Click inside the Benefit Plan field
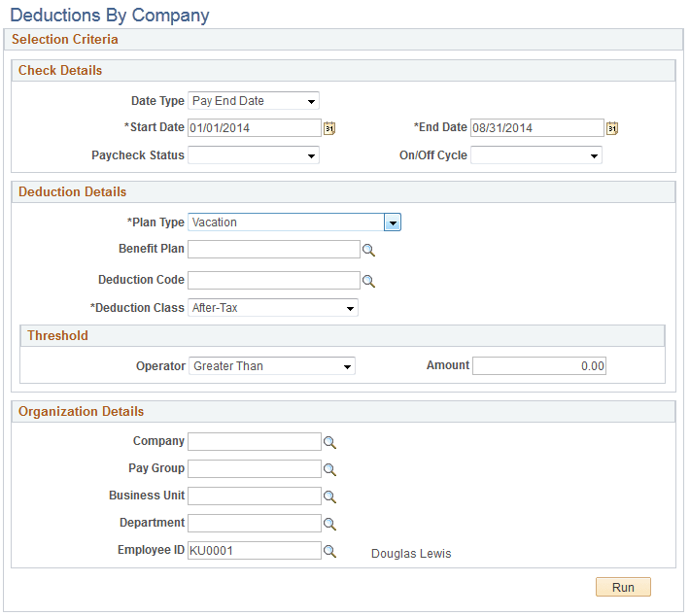690x616 pixels. (x=273, y=250)
